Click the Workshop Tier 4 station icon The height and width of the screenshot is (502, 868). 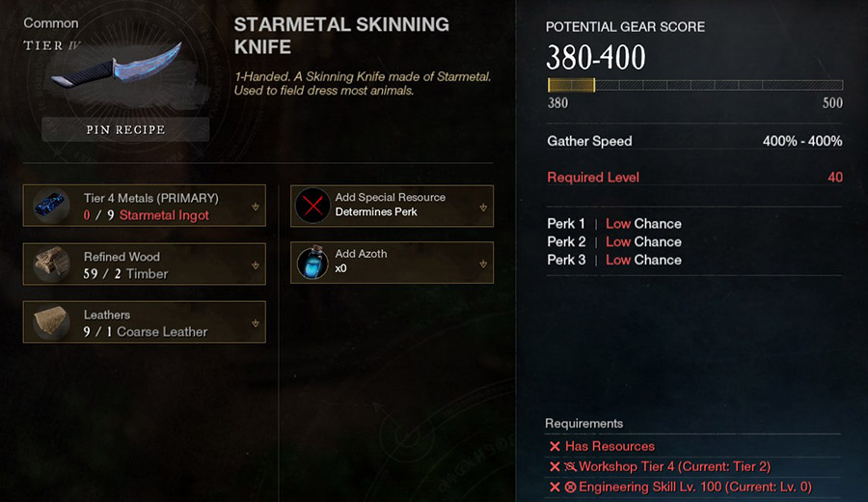tap(570, 466)
